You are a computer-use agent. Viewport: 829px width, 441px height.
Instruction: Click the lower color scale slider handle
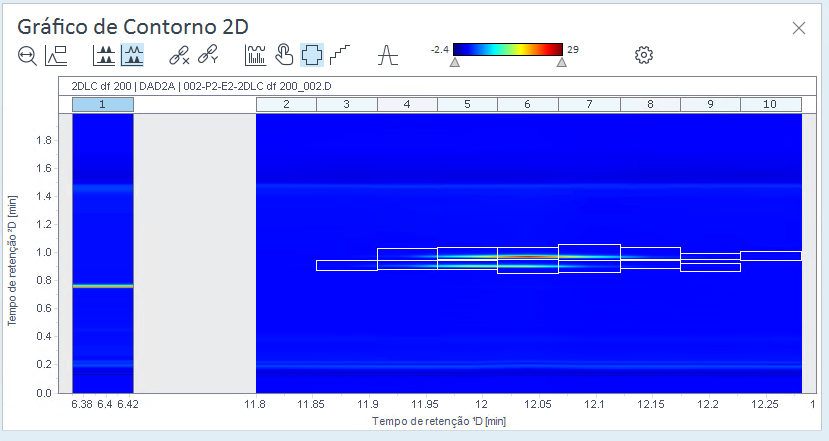point(455,62)
